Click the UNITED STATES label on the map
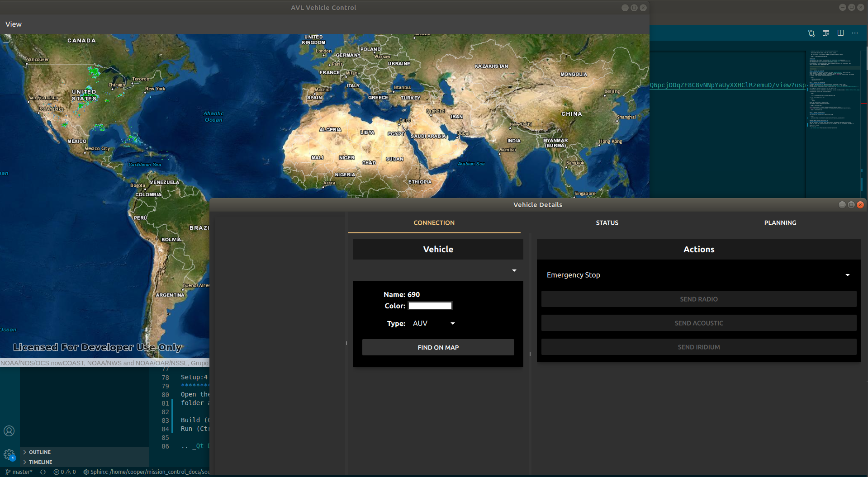Viewport: 868px width, 477px height. coord(84,95)
